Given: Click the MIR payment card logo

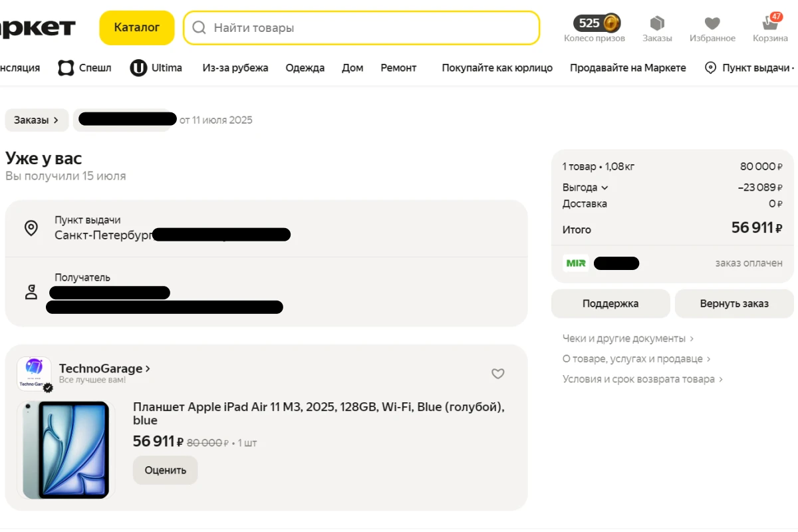Looking at the screenshot, I should [x=576, y=263].
